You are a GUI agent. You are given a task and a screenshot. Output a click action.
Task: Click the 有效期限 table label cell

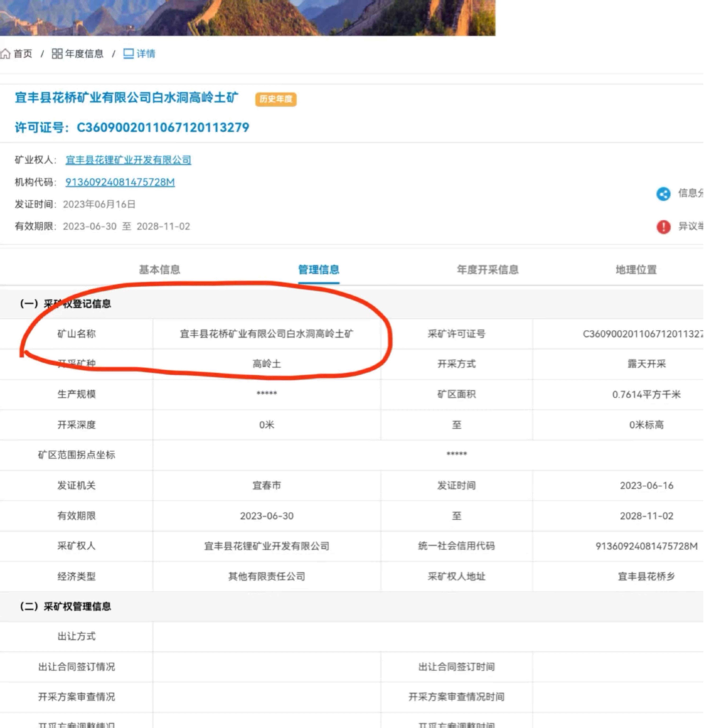(77, 516)
